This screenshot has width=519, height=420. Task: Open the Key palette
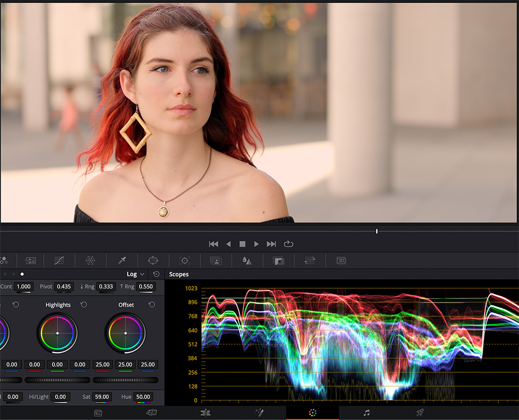(x=278, y=261)
